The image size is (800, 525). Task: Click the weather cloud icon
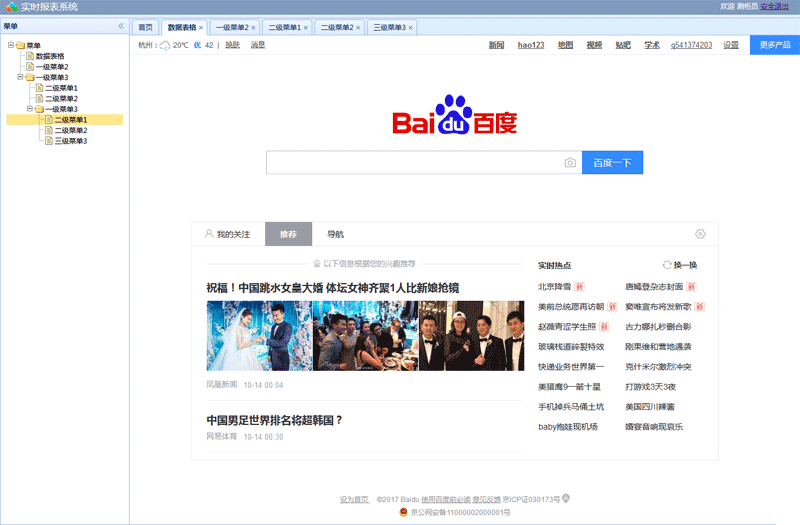164,45
